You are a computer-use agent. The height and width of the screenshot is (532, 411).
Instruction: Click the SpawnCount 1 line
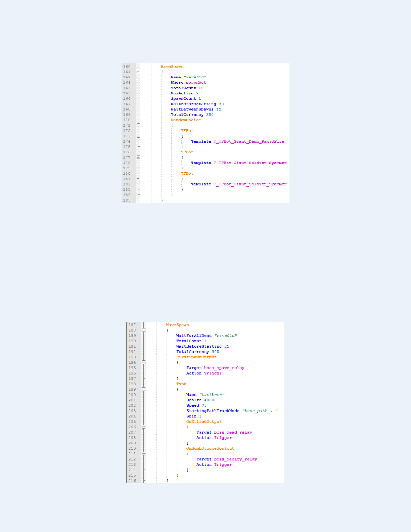tap(186, 99)
